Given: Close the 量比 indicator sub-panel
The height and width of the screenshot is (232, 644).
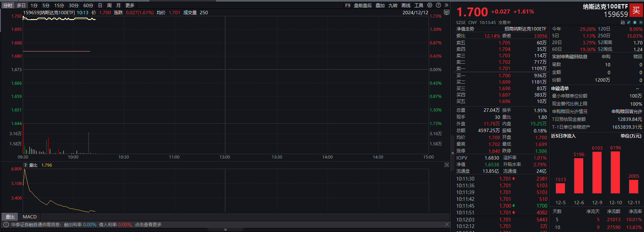Looking at the screenshot, I should click(447, 165).
